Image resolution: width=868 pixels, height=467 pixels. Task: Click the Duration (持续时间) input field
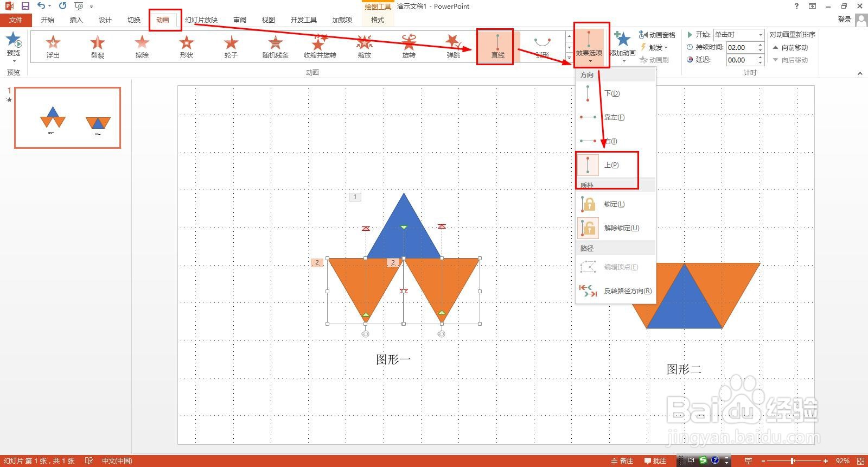click(741, 47)
